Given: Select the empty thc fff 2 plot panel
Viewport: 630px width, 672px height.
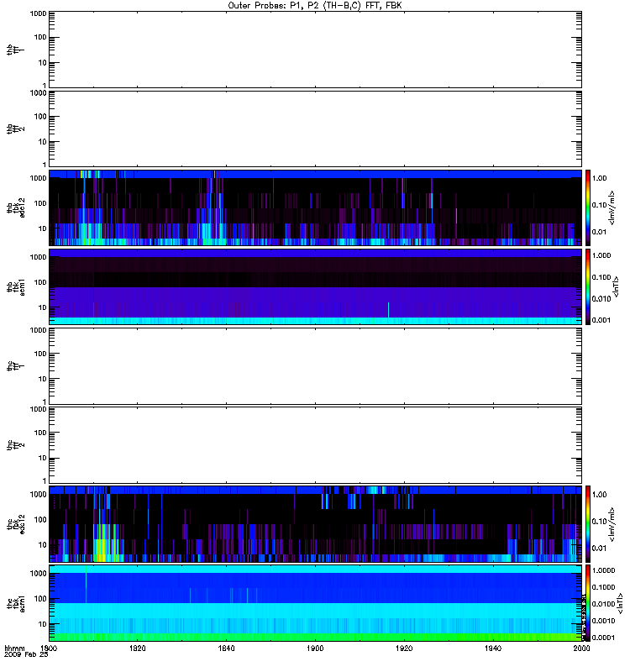Looking at the screenshot, I should (315, 445).
